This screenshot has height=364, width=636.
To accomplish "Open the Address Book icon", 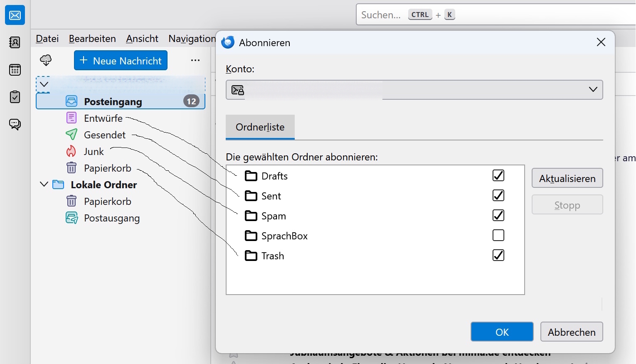I will tap(15, 42).
